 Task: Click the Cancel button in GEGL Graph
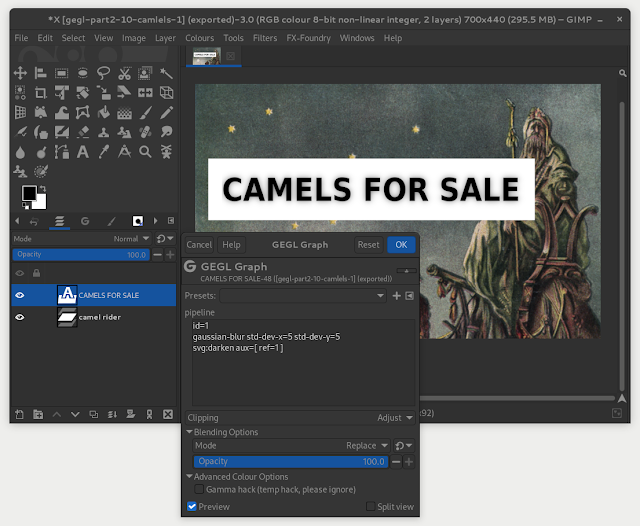[199, 245]
